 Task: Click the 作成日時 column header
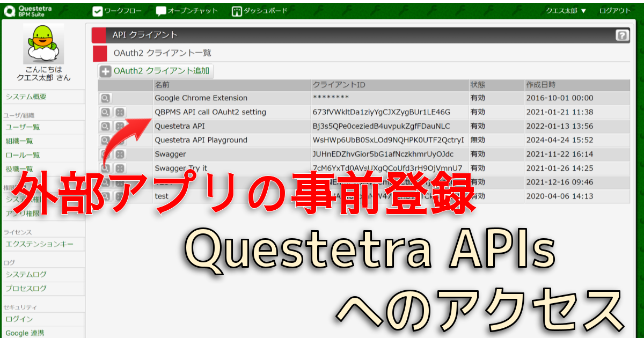click(x=577, y=85)
